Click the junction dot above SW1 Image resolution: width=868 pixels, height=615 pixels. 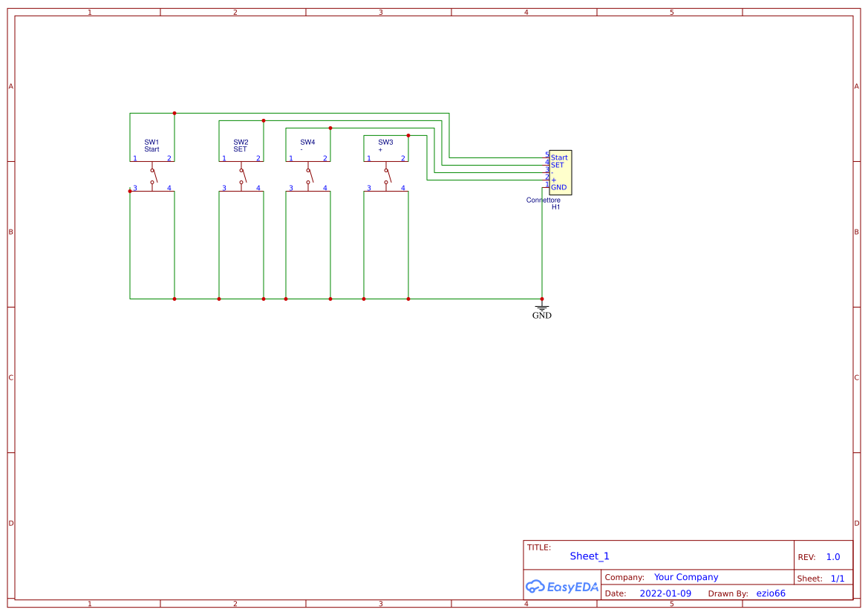pyautogui.click(x=174, y=113)
